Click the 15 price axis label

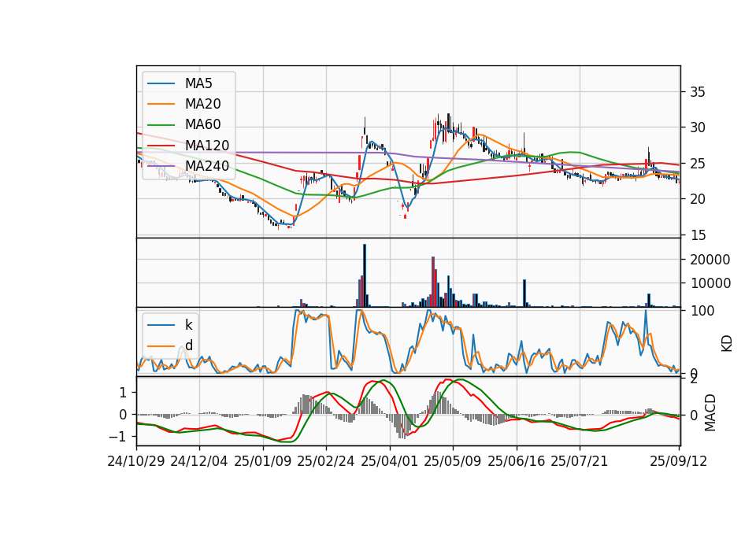click(x=698, y=235)
